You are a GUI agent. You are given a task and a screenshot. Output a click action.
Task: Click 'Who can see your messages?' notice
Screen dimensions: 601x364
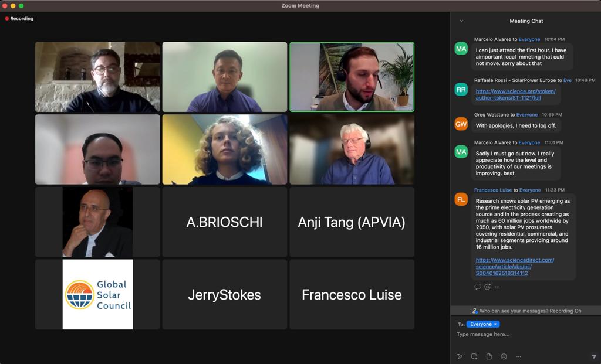click(526, 311)
